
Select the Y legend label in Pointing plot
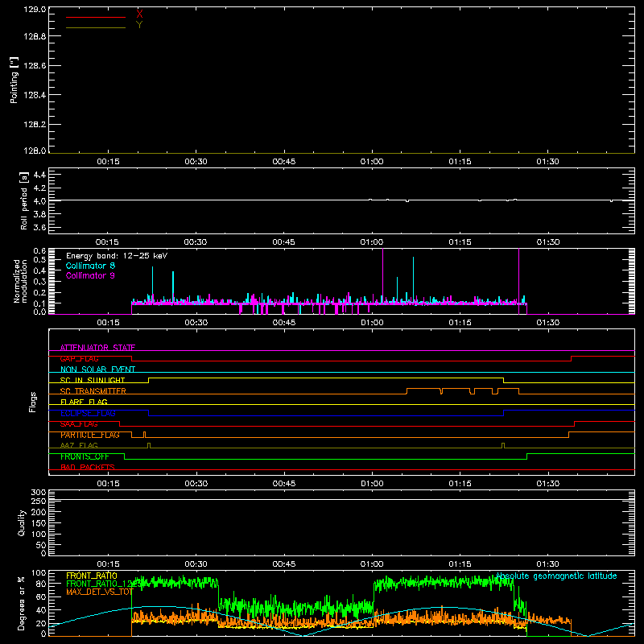pos(139,25)
